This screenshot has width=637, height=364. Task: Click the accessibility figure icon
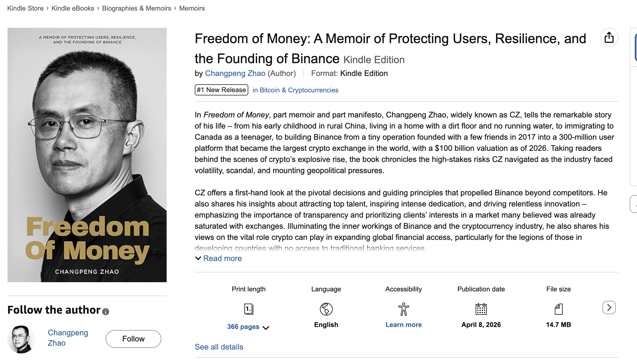tap(403, 309)
